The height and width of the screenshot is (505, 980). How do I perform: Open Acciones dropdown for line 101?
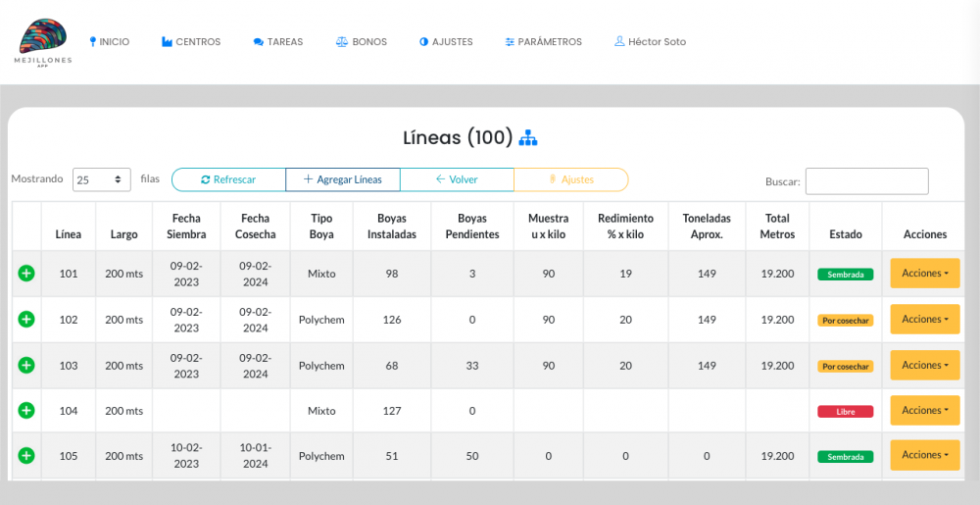coord(925,274)
